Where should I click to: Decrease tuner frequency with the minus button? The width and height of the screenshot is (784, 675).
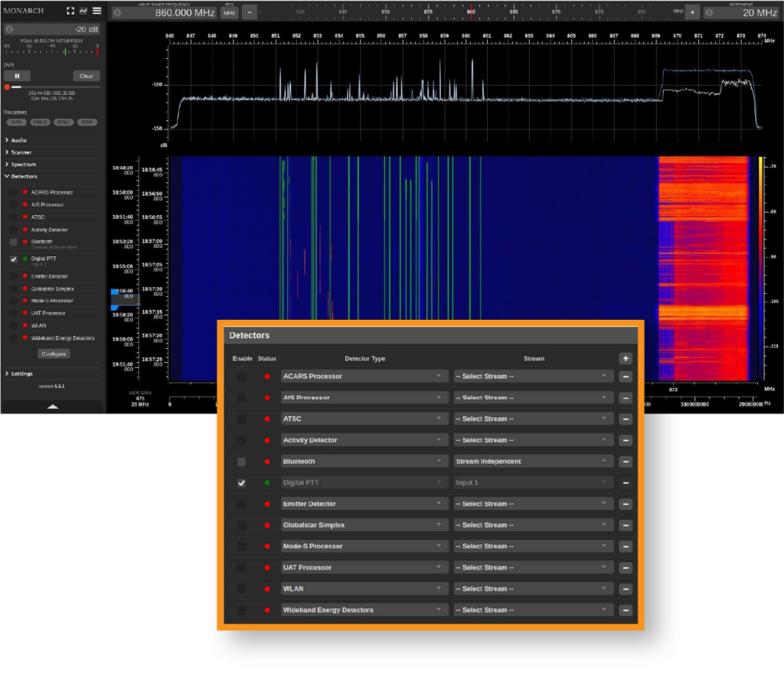tap(250, 12)
